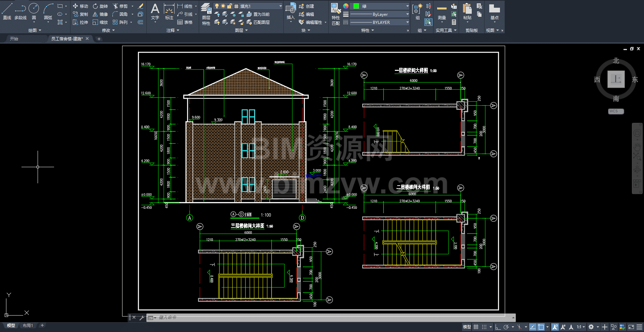Screen dimensions: 644x332
Task: Click the Paste (粘贴) clipboard icon
Action: point(467,11)
